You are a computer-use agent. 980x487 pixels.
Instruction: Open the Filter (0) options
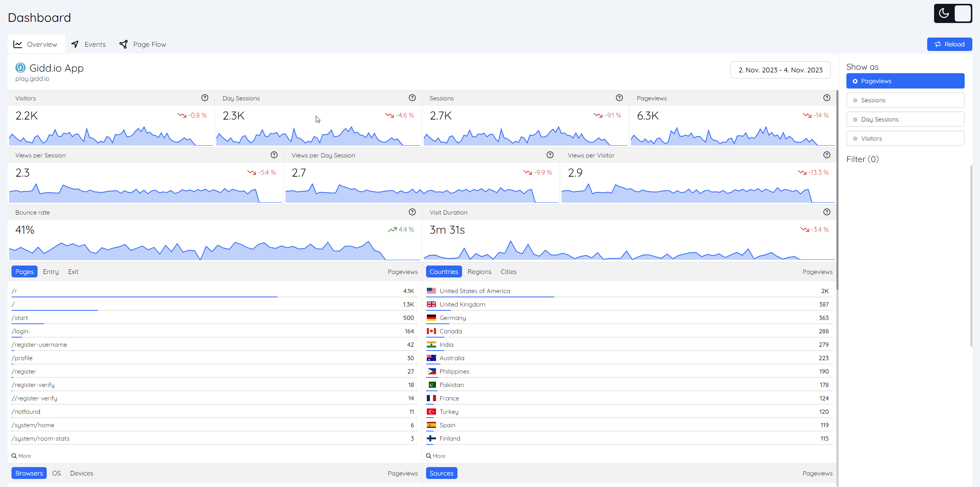click(862, 159)
